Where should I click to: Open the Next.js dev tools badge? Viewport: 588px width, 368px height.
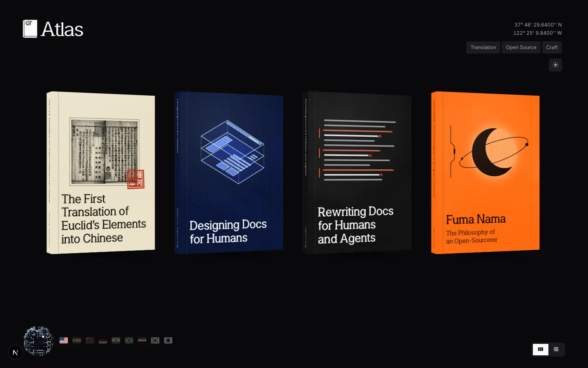click(16, 352)
